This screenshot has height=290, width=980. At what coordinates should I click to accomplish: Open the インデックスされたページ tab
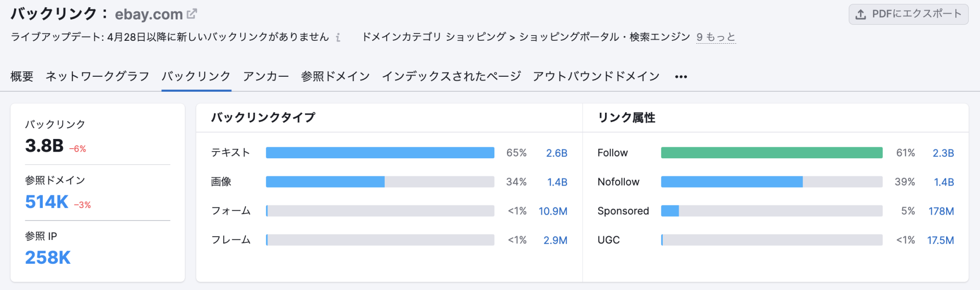pyautogui.click(x=452, y=76)
